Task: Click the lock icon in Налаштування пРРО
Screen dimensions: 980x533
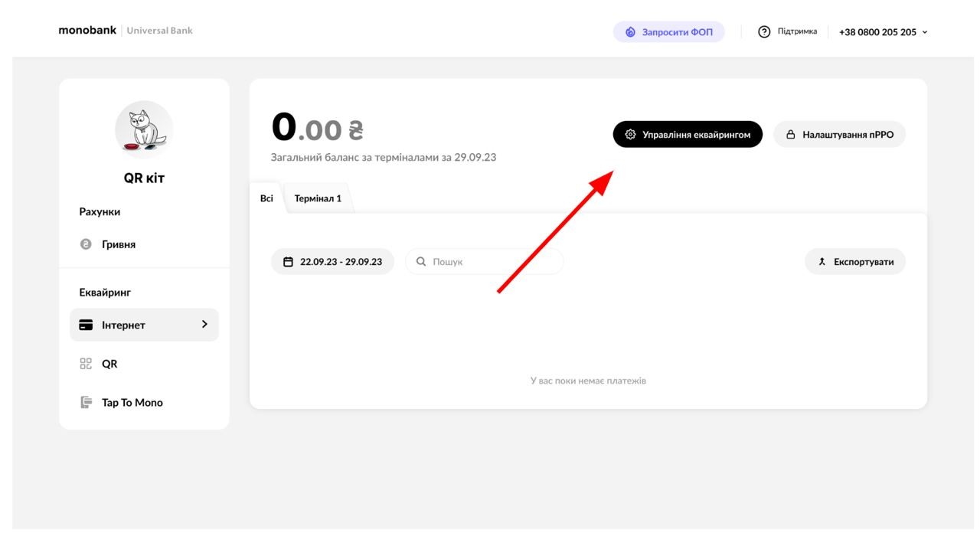Action: (791, 135)
